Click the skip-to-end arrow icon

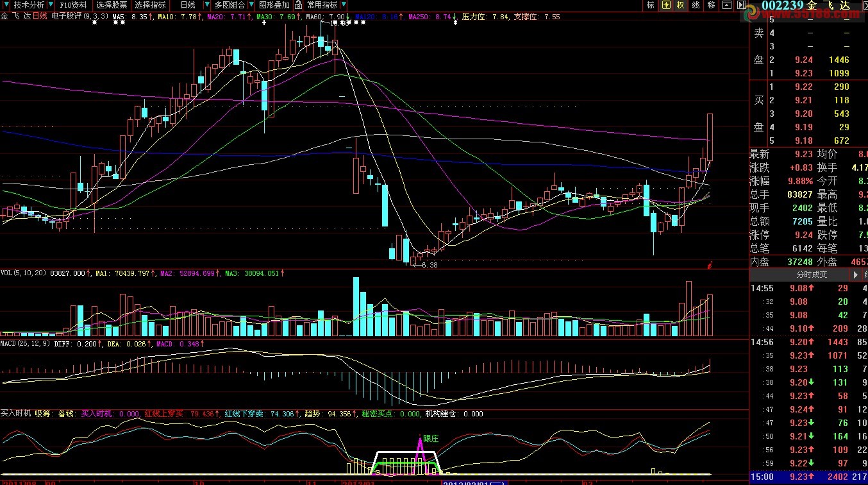pos(742,5)
